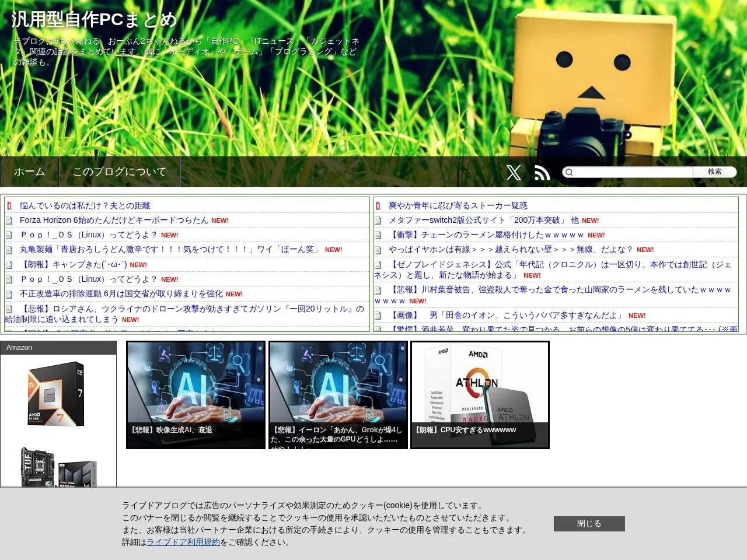
Task: Click document icon beside 【画像】男「田舎のイオン headline
Action: click(378, 316)
